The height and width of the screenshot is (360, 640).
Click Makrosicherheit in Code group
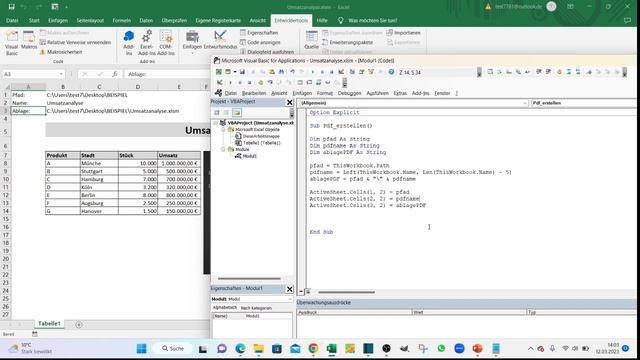(61, 52)
